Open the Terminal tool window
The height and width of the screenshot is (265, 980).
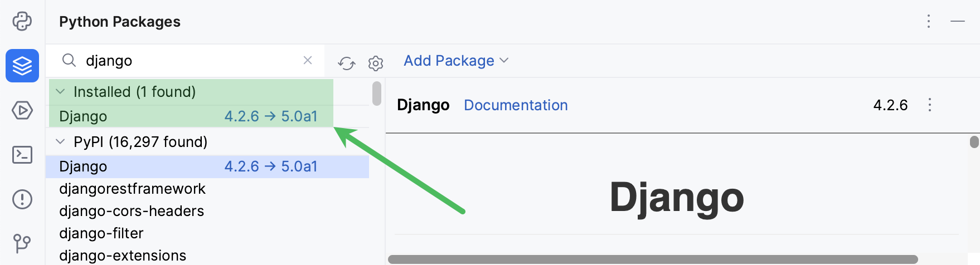click(22, 155)
